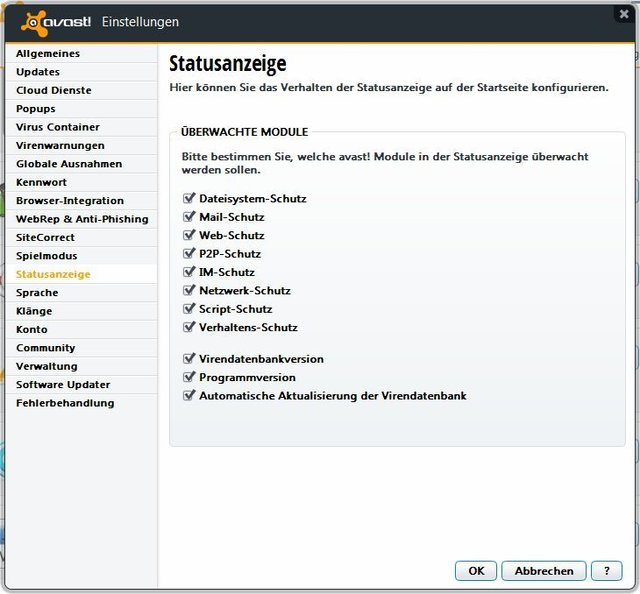The height and width of the screenshot is (594, 640).
Task: Click the Statusanzeige page heading
Action: click(228, 64)
